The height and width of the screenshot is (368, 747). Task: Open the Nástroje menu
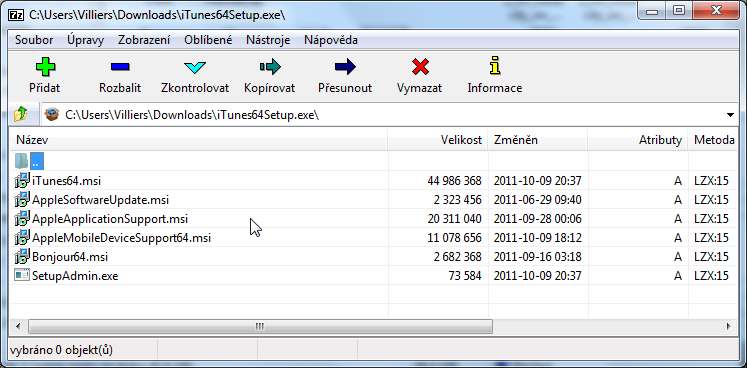tap(268, 40)
